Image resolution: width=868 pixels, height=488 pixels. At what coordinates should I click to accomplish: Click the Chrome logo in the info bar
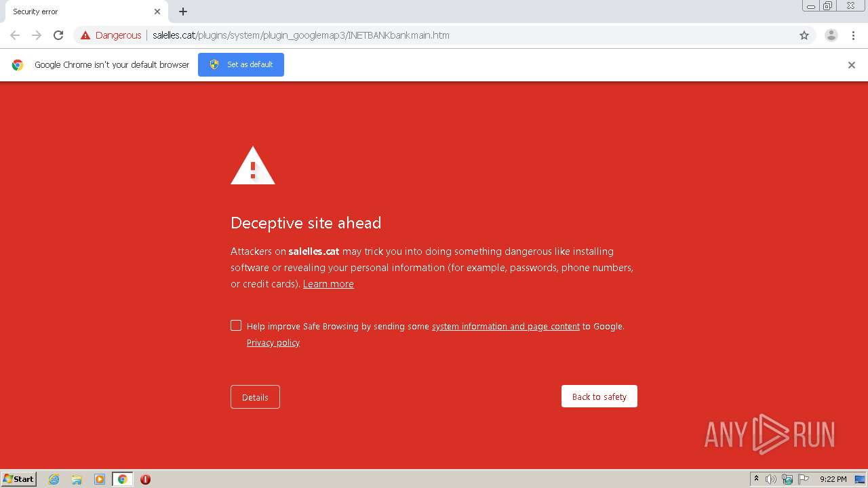click(x=18, y=65)
